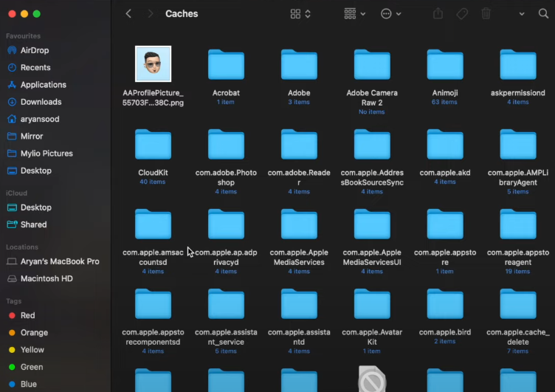Open the Finder search magnifier
This screenshot has width=555, height=392.
(x=542, y=14)
